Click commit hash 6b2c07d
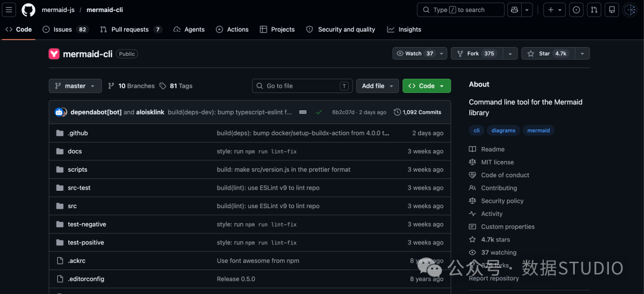The width and height of the screenshot is (644, 294). (343, 112)
